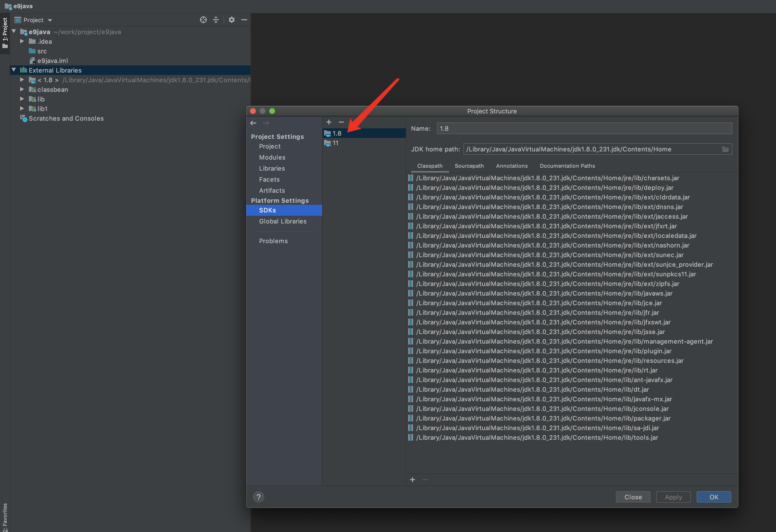Viewport: 776px width, 532px height.
Task: Open Project panel settings gear
Action: coord(231,20)
